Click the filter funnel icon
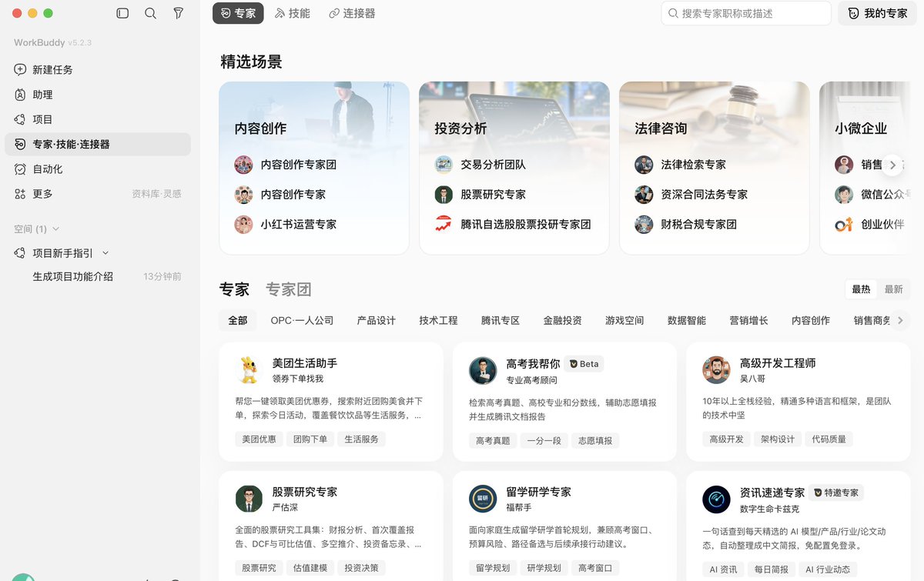The image size is (924, 581). coord(178,13)
